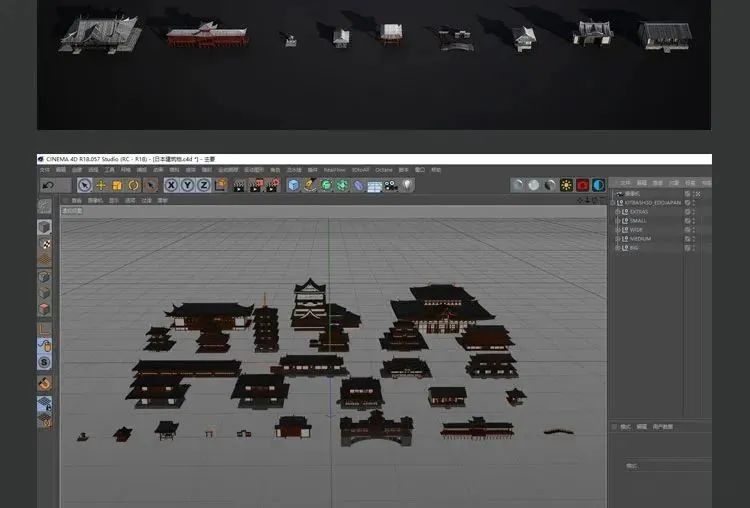The height and width of the screenshot is (508, 750).
Task: Click the red Octane icon
Action: 583,185
